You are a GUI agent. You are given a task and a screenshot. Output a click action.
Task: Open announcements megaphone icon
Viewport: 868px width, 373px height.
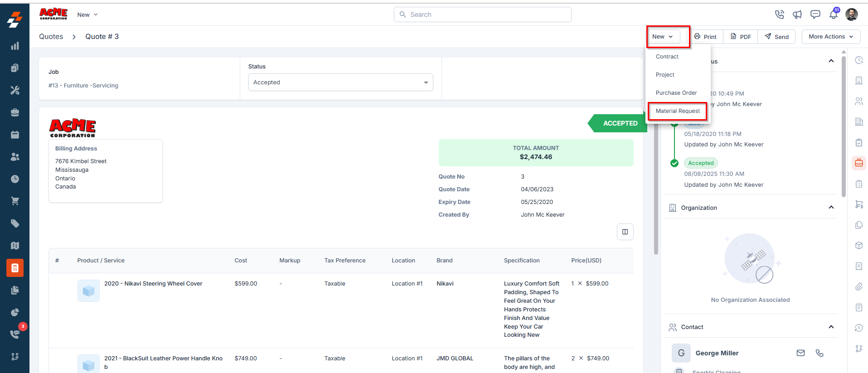click(797, 15)
